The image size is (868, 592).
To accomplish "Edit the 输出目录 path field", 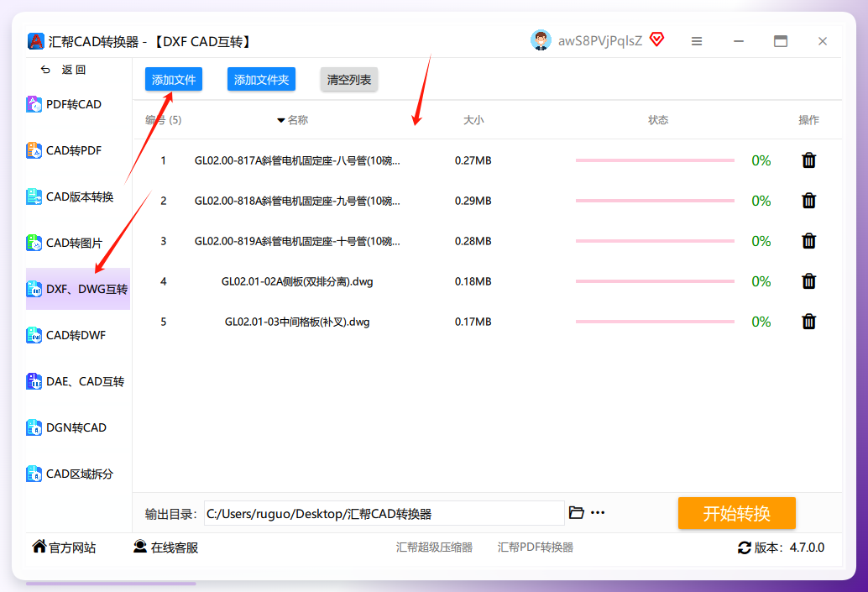I will (x=384, y=513).
